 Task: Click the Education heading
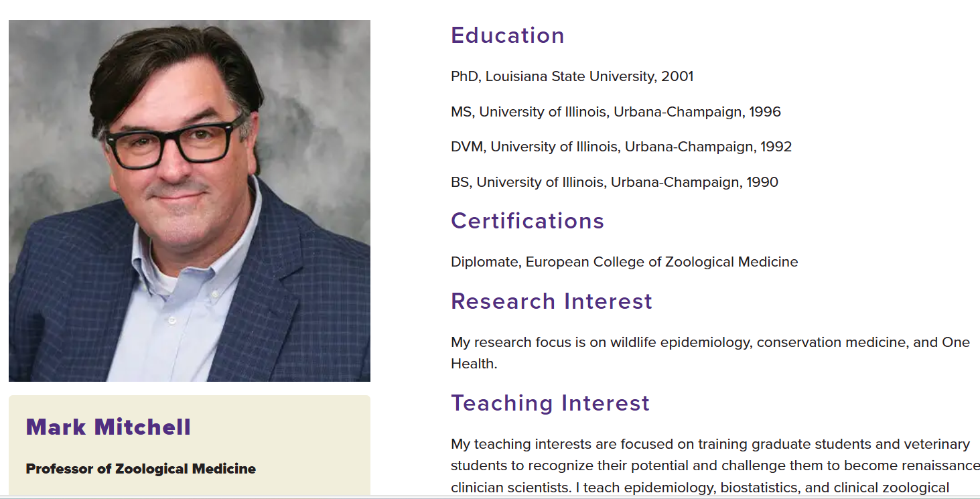[x=507, y=35]
